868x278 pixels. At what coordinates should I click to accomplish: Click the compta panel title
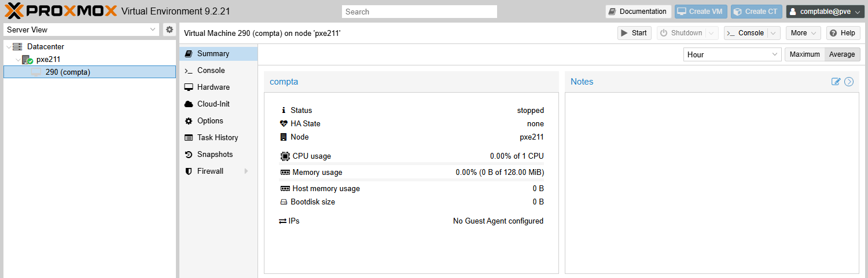[x=284, y=82]
